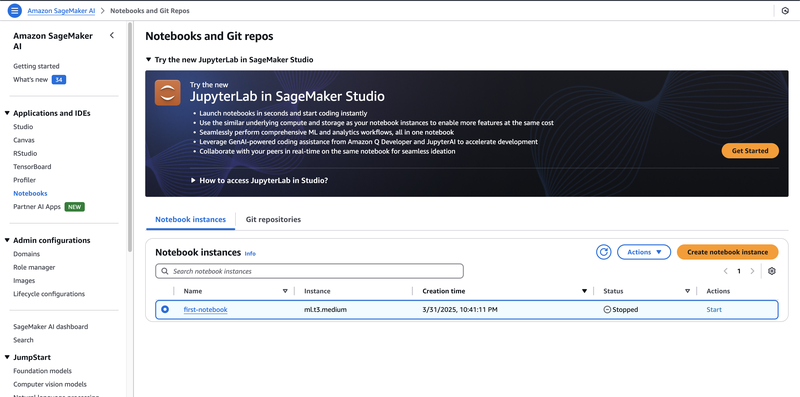Viewport: 800px width, 397px height.
Task: Sort by Name column arrow
Action: click(x=285, y=291)
